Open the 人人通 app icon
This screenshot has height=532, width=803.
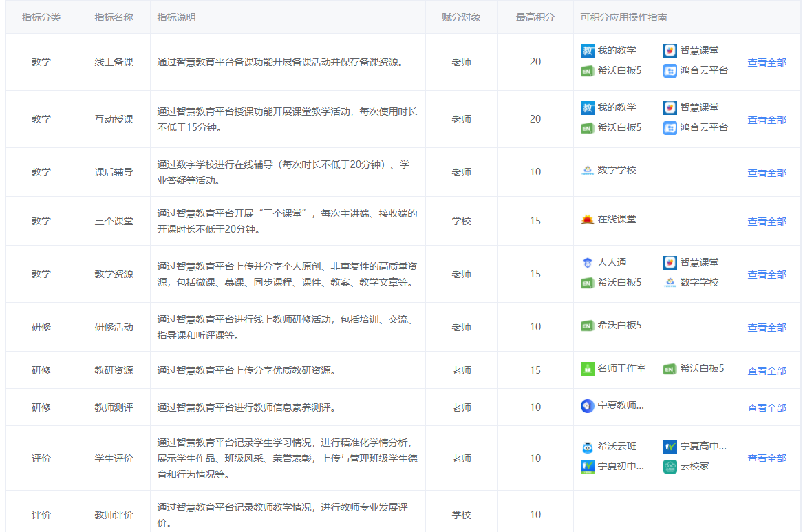[588, 263]
